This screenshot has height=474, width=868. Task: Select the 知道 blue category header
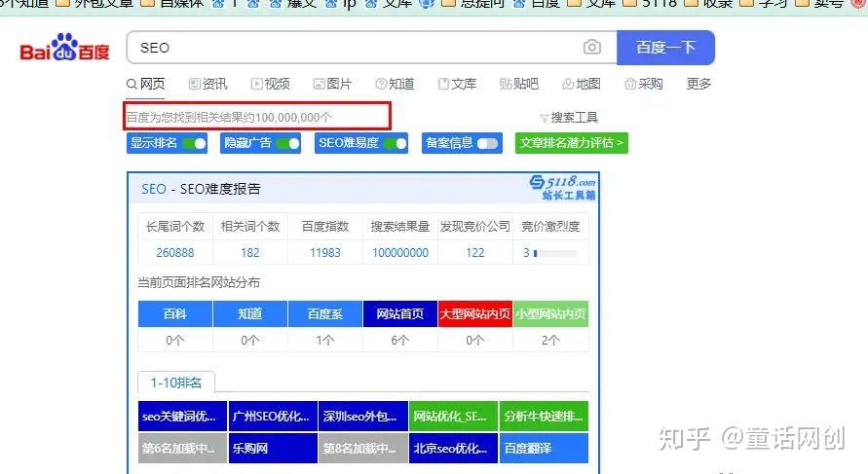point(250,313)
